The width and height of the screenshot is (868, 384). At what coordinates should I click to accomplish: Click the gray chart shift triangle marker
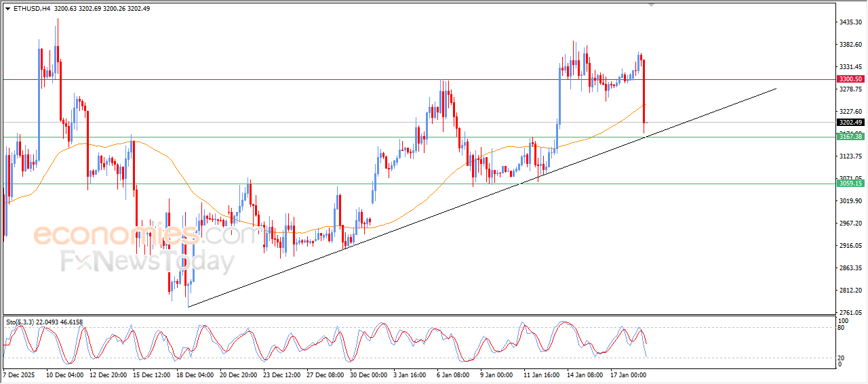pyautogui.click(x=652, y=5)
